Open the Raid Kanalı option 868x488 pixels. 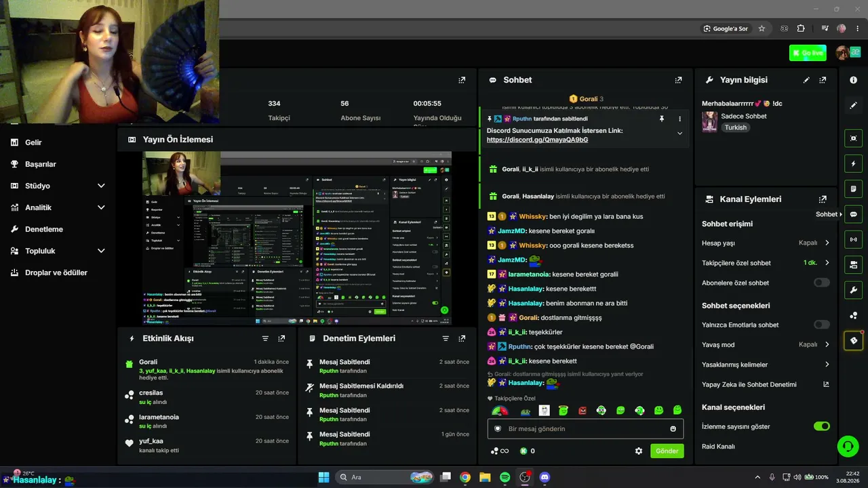(x=718, y=447)
